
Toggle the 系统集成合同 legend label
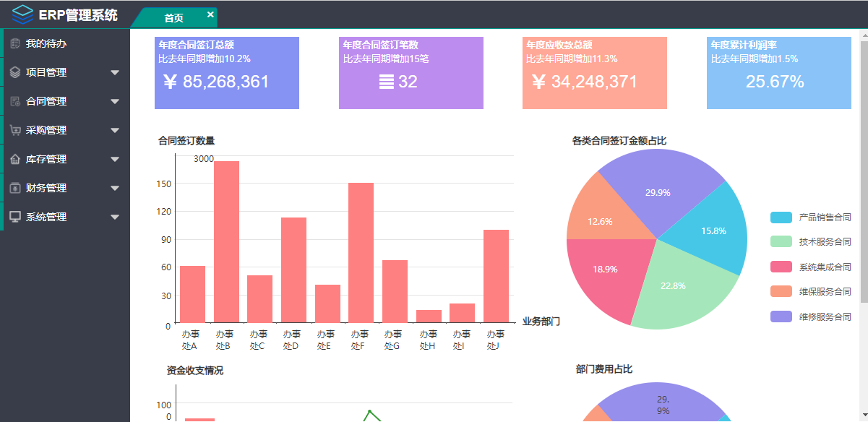tap(825, 267)
